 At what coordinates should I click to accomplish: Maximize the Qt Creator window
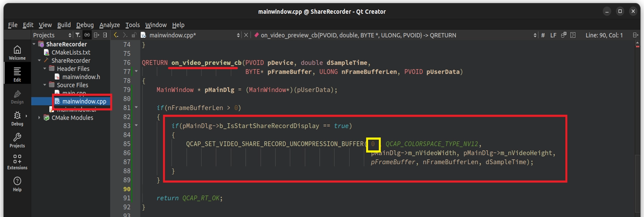(620, 11)
